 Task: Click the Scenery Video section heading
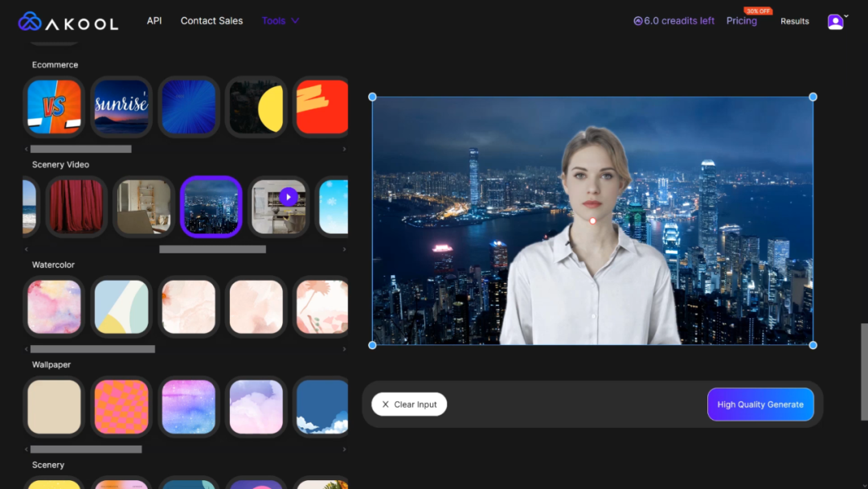[60, 165]
